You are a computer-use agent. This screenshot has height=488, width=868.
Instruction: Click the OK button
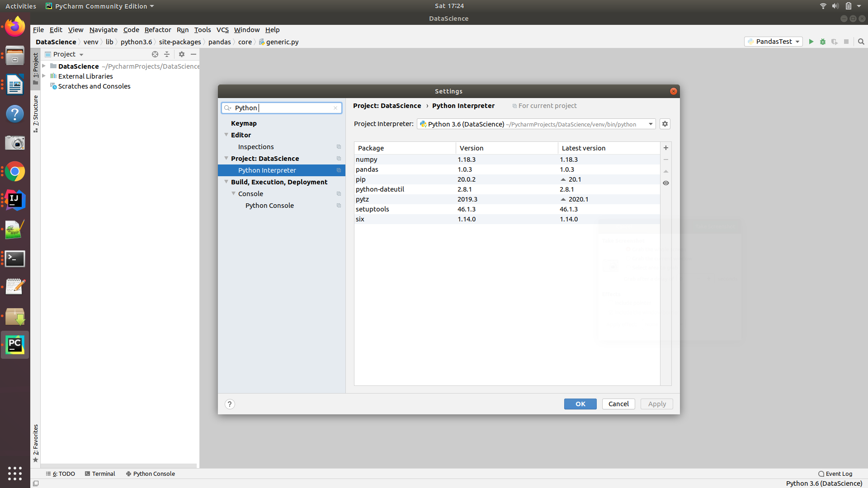pos(580,404)
